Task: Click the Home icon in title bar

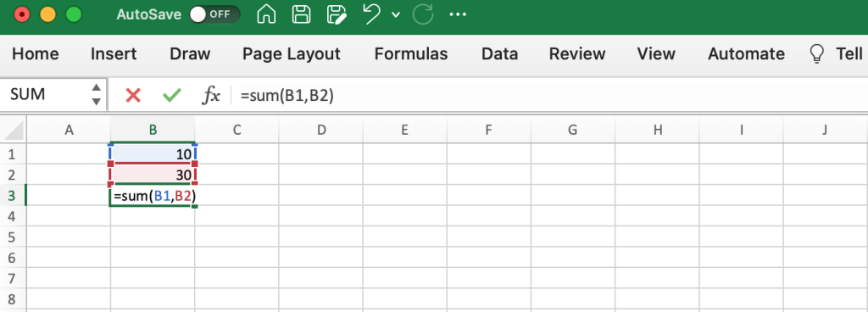Action: pos(267,14)
